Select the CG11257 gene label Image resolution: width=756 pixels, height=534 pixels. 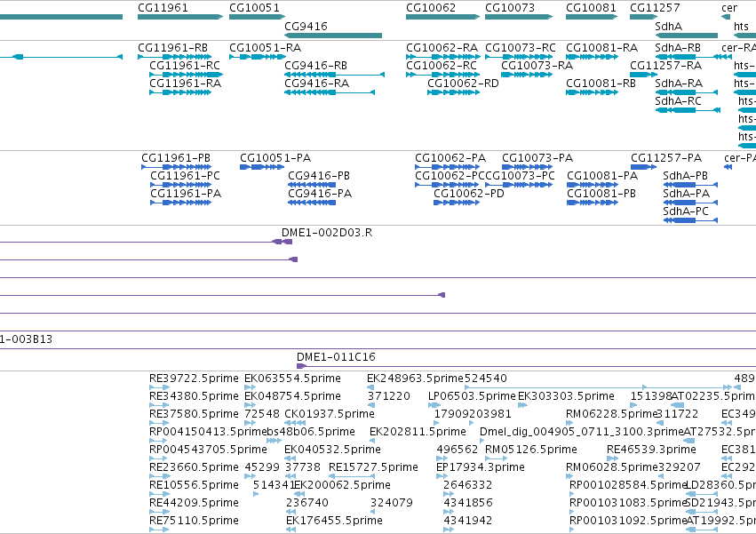pos(655,8)
